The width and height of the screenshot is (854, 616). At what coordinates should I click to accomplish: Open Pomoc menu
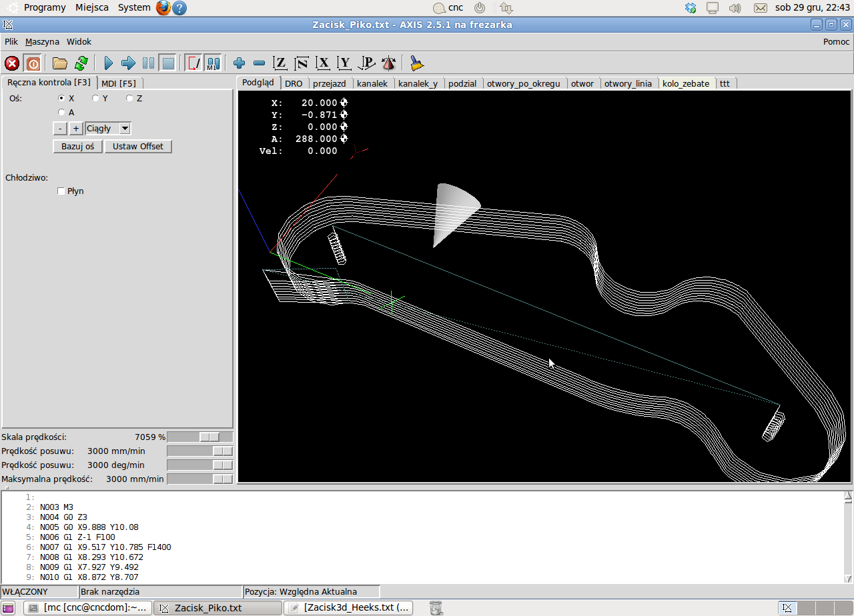[836, 41]
